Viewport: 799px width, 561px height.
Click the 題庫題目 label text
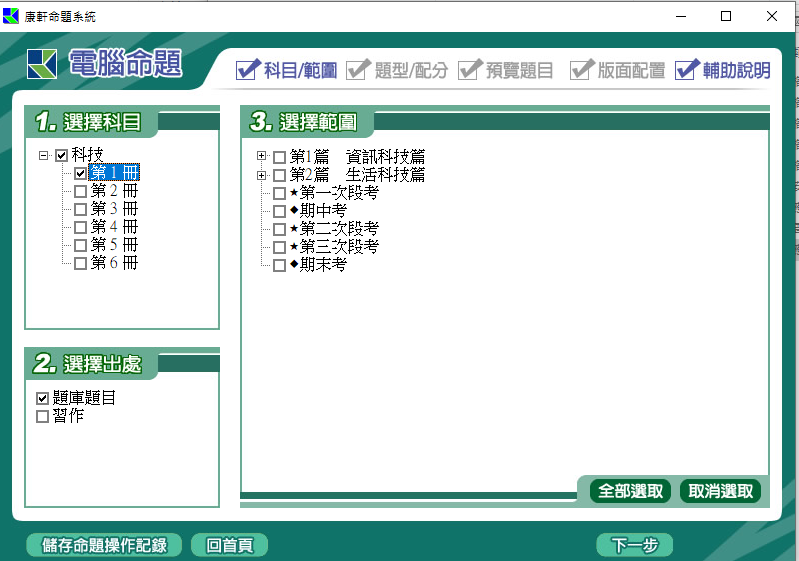click(84, 398)
